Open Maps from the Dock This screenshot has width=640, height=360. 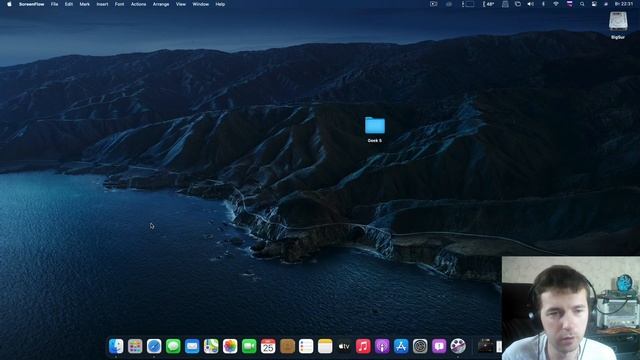[x=211, y=346]
